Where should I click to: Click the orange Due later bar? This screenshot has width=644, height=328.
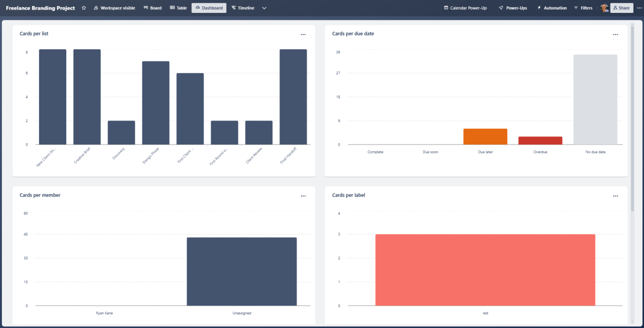coord(485,137)
